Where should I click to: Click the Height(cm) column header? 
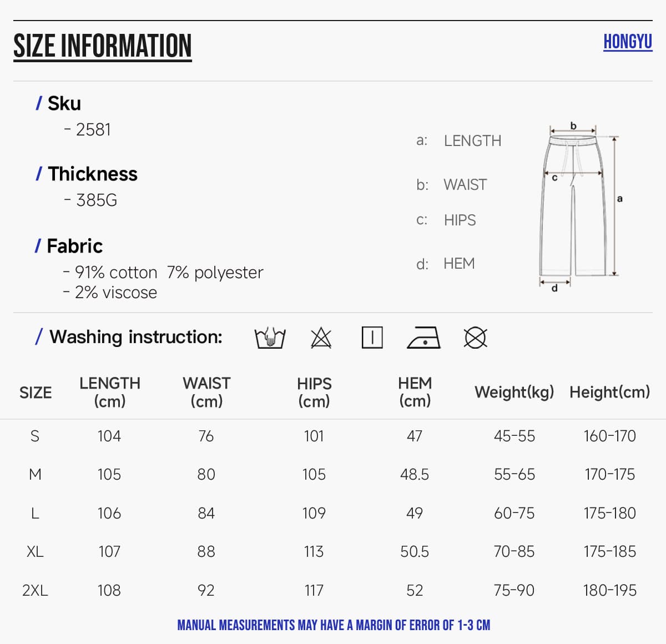(609, 392)
